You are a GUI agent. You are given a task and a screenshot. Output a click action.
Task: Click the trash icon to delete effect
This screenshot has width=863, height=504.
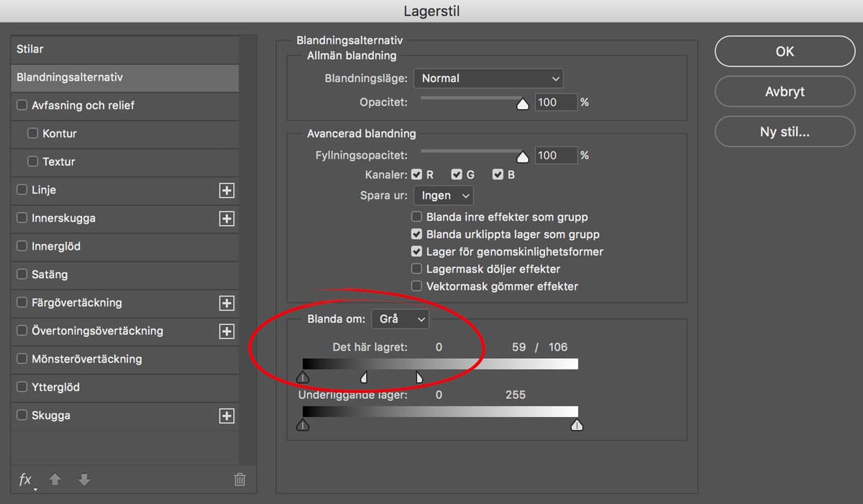point(240,480)
